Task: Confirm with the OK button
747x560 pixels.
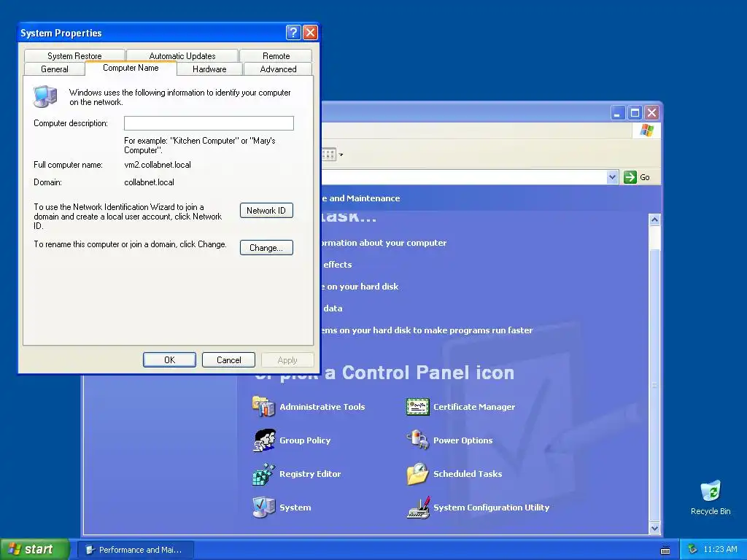Action: click(169, 360)
